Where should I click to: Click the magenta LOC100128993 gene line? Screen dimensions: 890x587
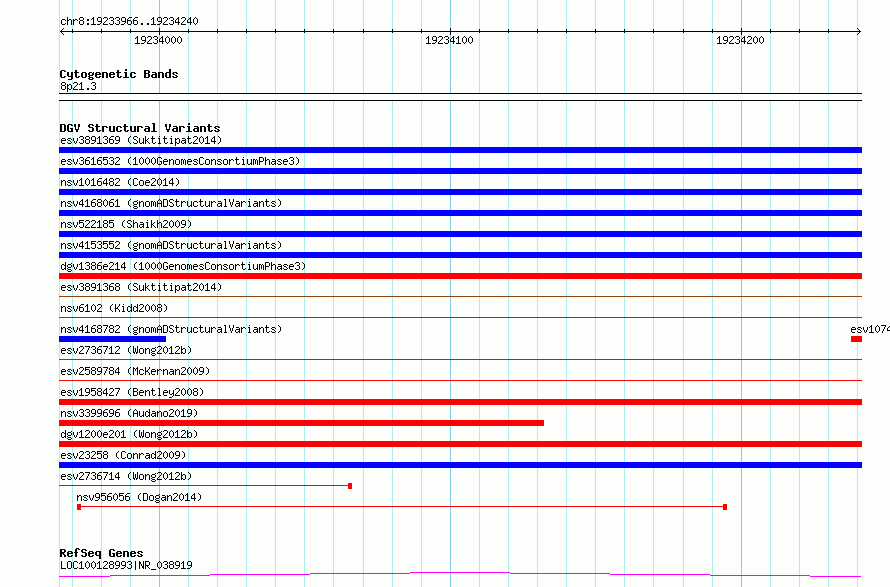[x=460, y=575]
